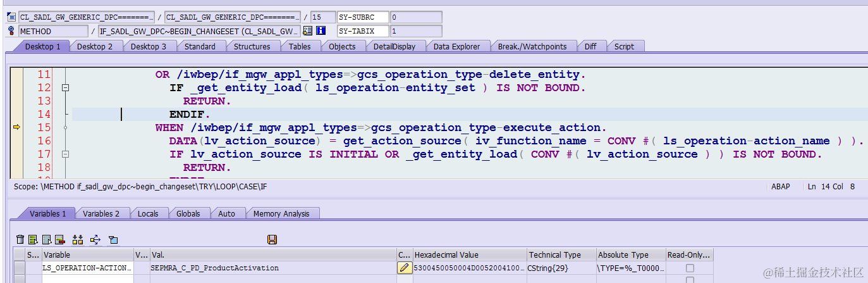Image resolution: width=868 pixels, height=283 pixels.
Task: Click the yellow current-line arrow at line 15
Action: tap(16, 127)
